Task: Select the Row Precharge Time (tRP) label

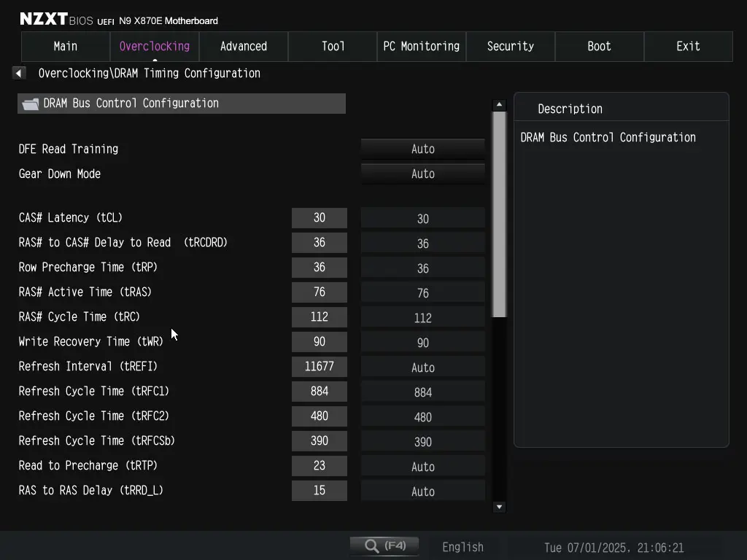Action: (88, 267)
